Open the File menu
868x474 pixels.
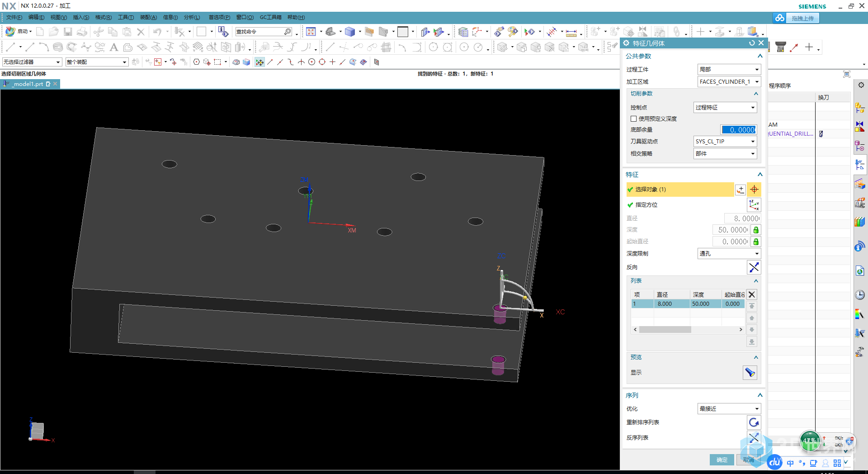14,17
